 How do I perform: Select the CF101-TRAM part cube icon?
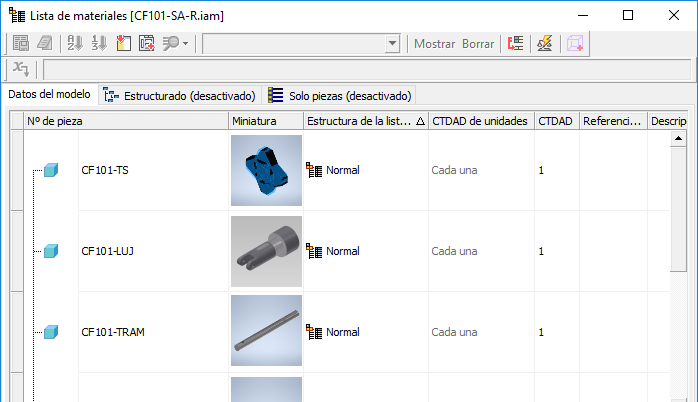(51, 332)
